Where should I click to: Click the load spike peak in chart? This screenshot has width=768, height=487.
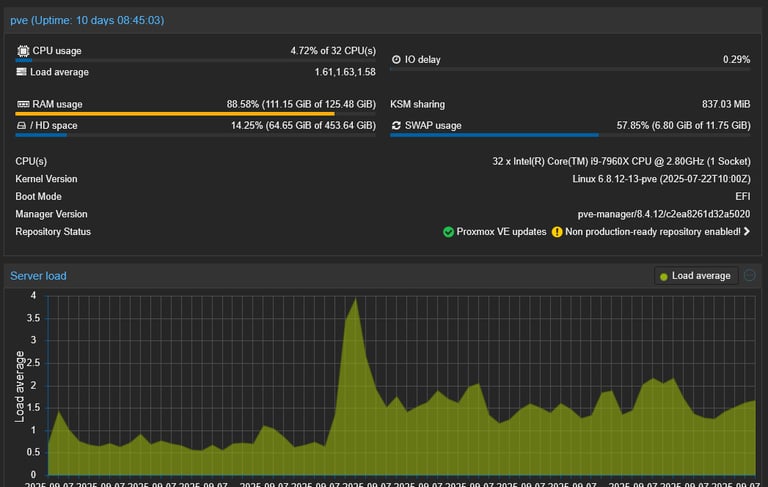(x=356, y=299)
